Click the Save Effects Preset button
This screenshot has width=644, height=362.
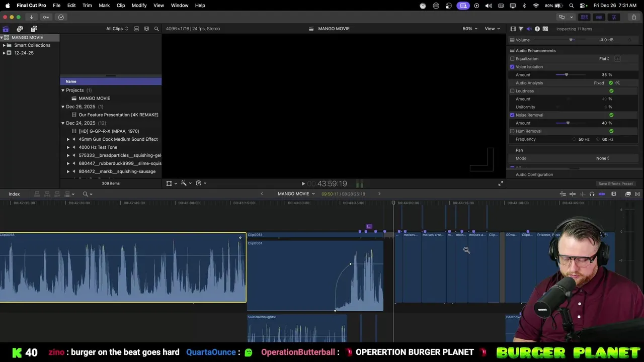pyautogui.click(x=615, y=184)
